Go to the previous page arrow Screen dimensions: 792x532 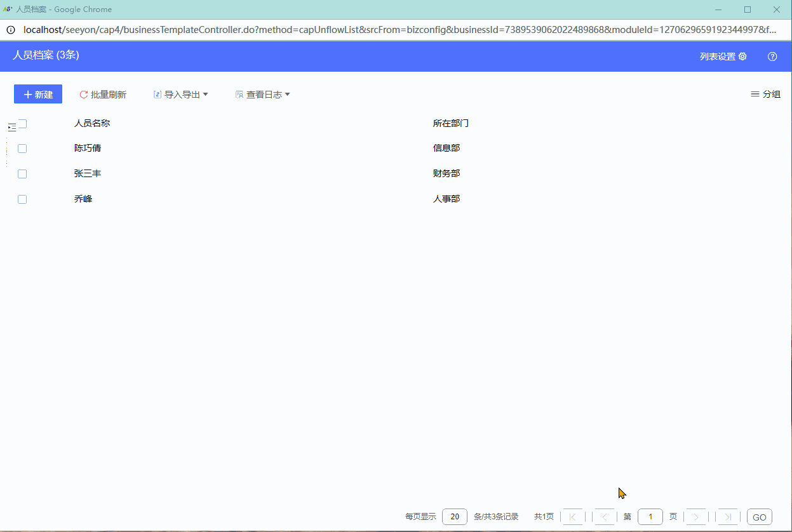click(604, 517)
